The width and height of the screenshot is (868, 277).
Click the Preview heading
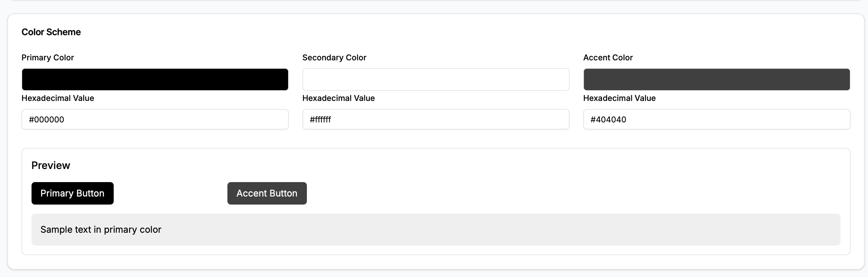coord(51,165)
